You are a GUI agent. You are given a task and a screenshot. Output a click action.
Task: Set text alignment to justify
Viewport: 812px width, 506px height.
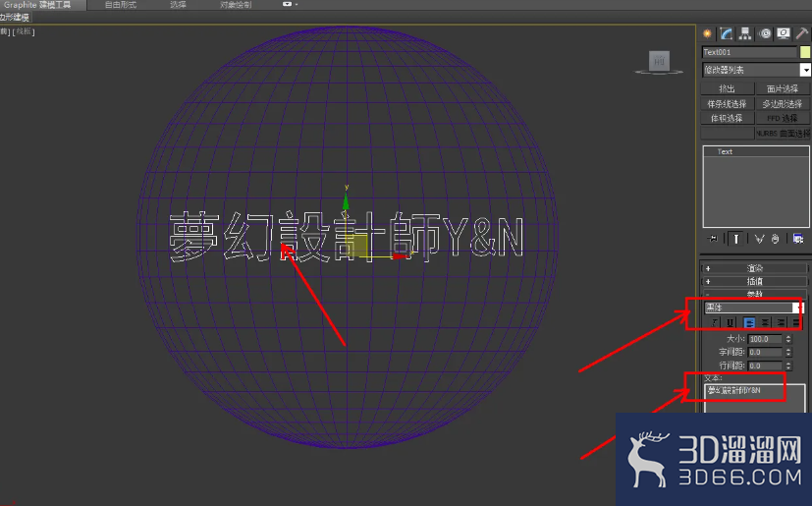(796, 322)
